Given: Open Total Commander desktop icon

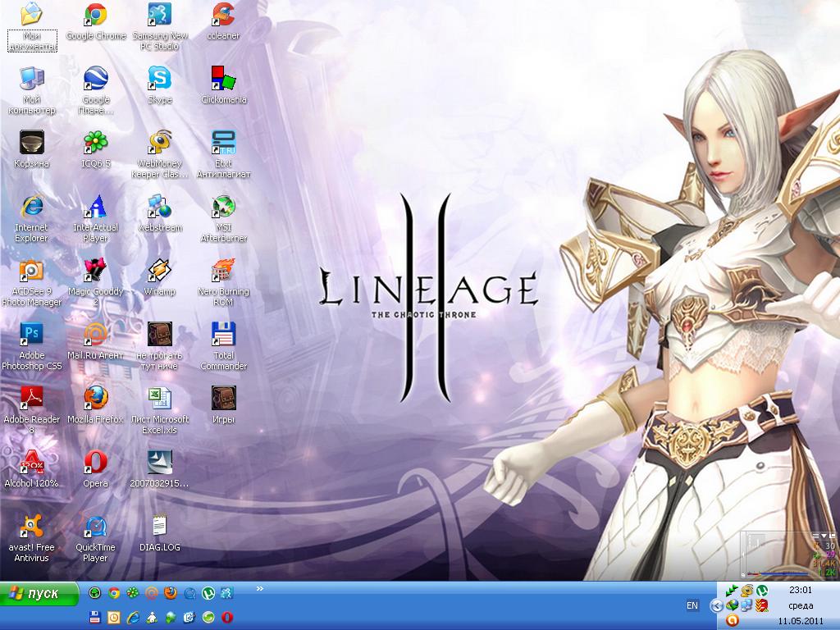Looking at the screenshot, I should (223, 335).
